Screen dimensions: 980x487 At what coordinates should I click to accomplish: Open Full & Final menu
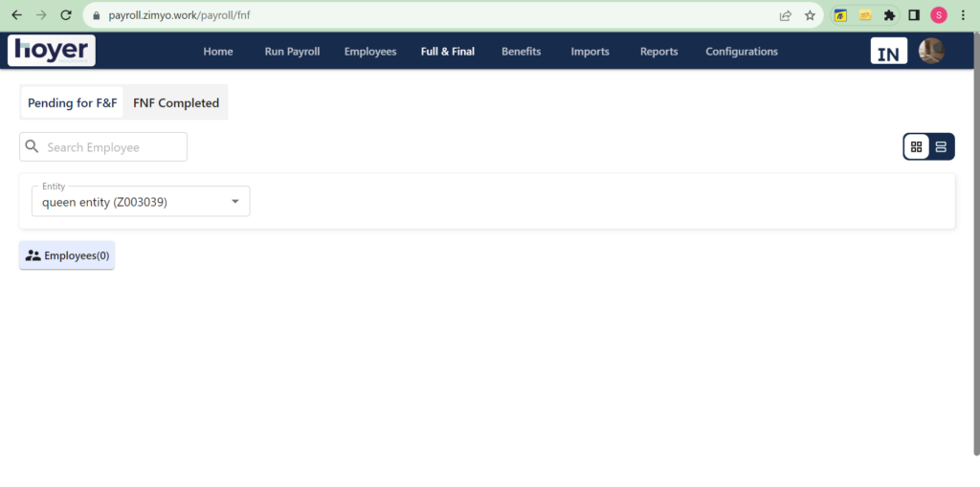pyautogui.click(x=448, y=52)
